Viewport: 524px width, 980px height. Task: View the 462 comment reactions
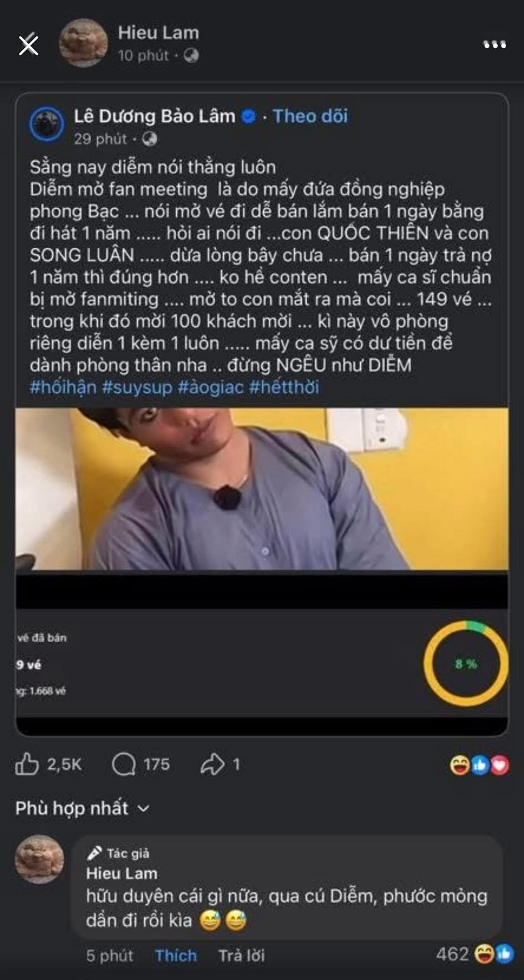point(474,954)
